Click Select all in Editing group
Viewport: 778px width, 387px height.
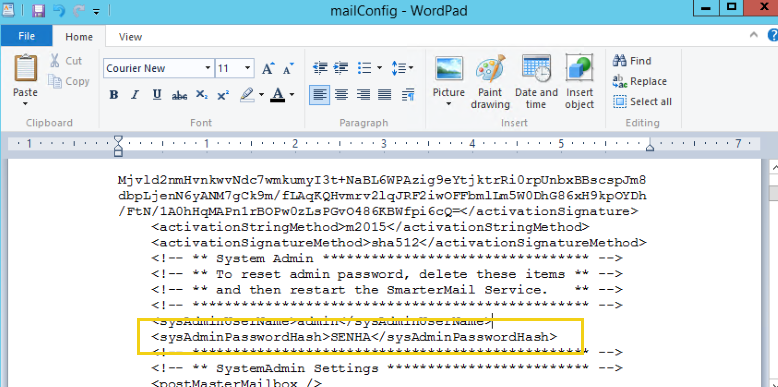(x=643, y=102)
